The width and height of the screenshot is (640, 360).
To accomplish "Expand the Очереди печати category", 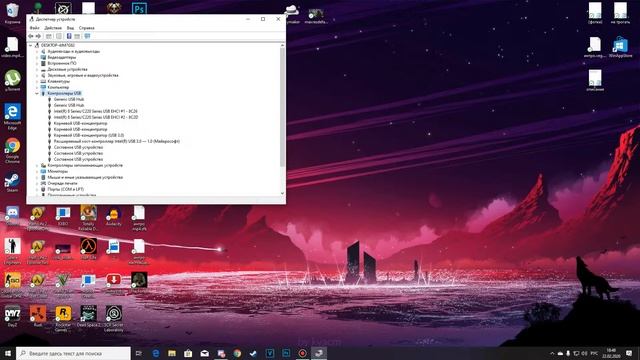I will click(x=37, y=183).
